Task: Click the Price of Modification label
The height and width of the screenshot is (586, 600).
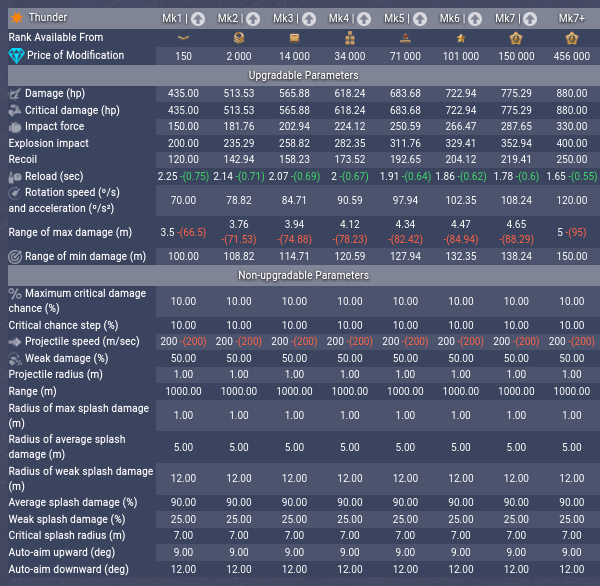Action: tap(76, 55)
